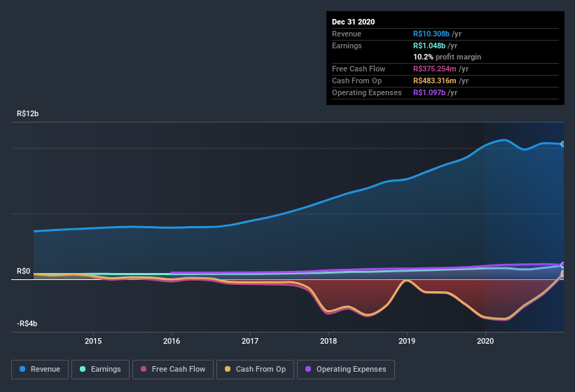Image resolution: width=575 pixels, height=392 pixels.
Task: Click the R$375.254m free cash flow value
Action: click(x=434, y=69)
